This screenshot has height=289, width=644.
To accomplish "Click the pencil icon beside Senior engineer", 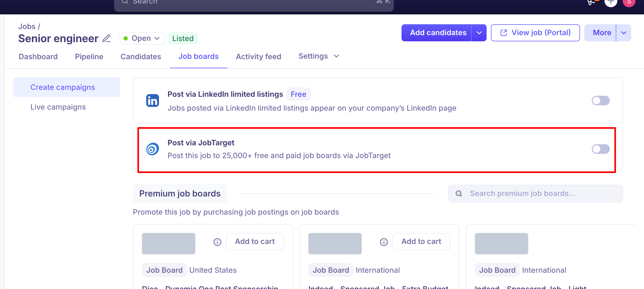I will point(106,38).
